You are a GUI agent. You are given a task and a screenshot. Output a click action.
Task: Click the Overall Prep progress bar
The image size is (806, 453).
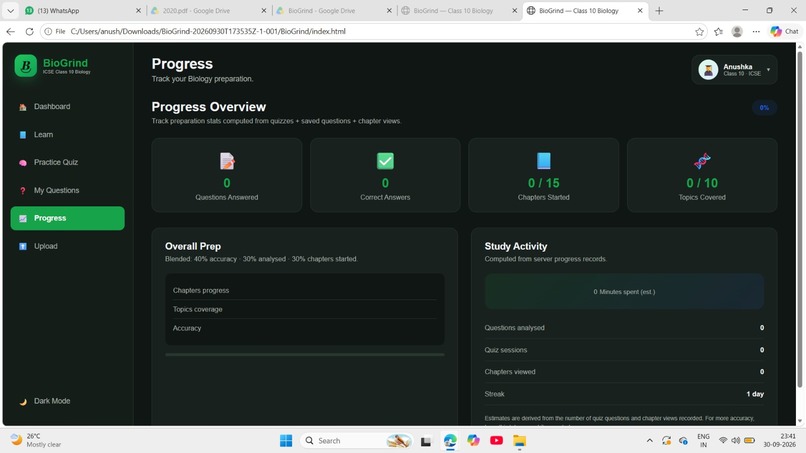(304, 354)
